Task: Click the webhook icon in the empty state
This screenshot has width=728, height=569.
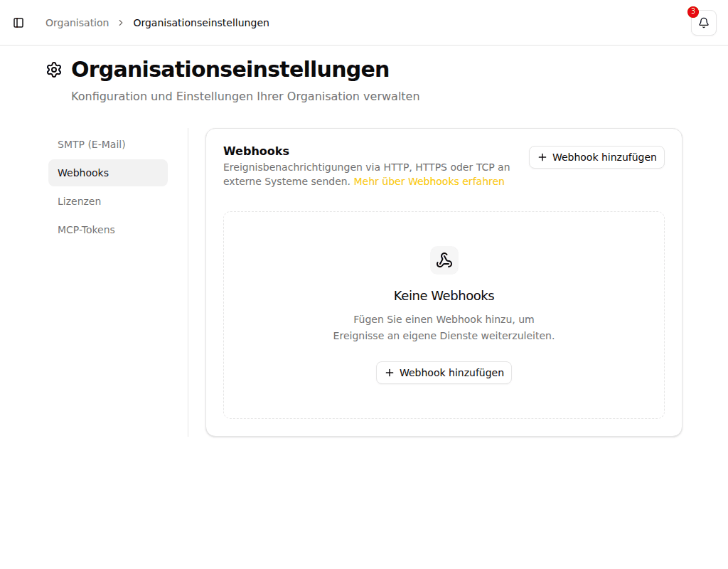Action: [x=444, y=260]
